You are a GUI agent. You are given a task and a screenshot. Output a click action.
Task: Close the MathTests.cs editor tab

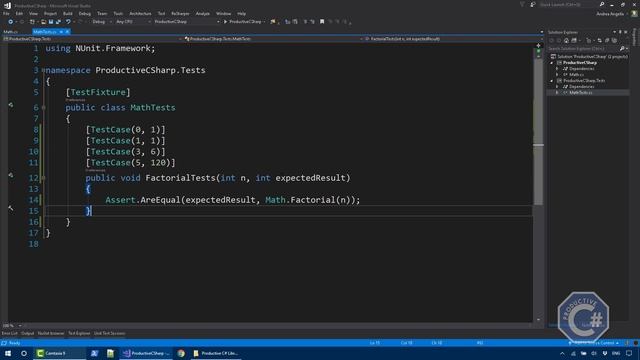tap(67, 32)
